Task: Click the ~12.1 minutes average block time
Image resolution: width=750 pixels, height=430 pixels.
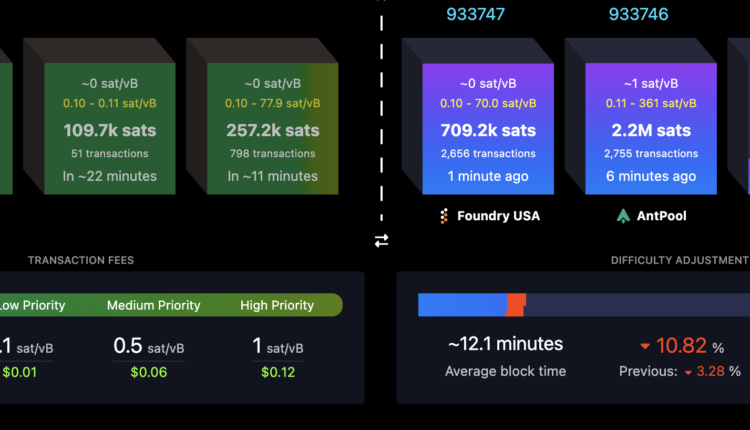Action: (x=505, y=344)
